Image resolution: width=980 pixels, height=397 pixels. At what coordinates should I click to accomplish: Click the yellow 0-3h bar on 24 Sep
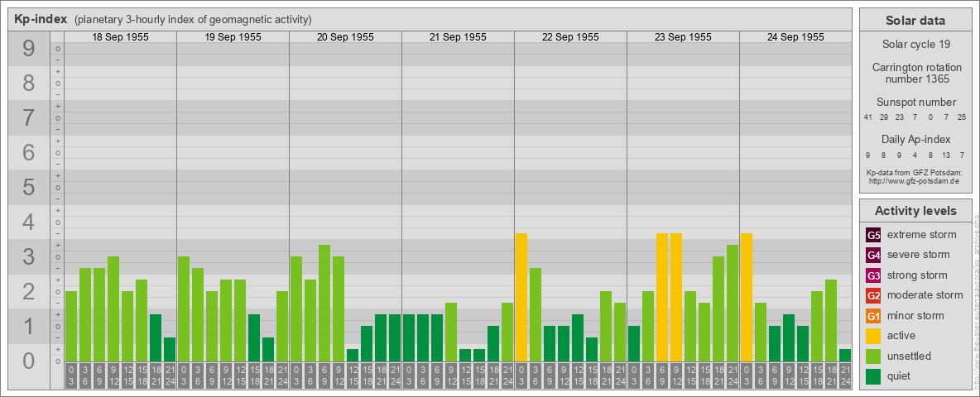pyautogui.click(x=747, y=297)
